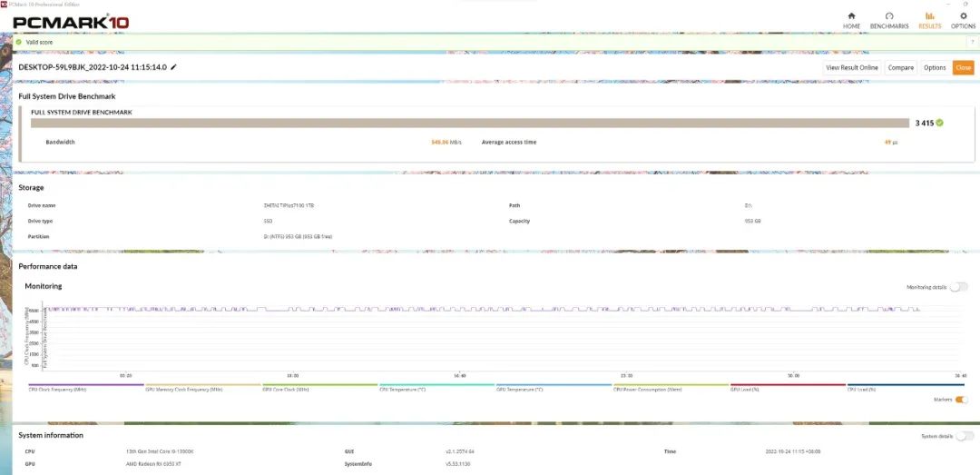Disable the Markers toggle
The image size is (980, 475).
coord(962,400)
